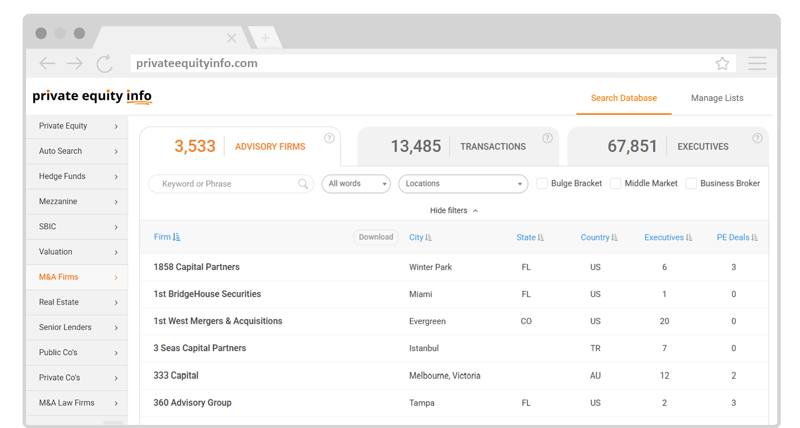The height and width of the screenshot is (428, 800).
Task: Open 333 Capital firm
Action: coord(176,375)
